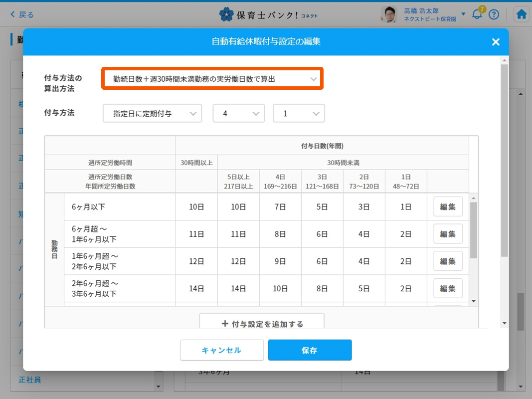Click the キャンセル button
532x399 pixels.
(221, 350)
